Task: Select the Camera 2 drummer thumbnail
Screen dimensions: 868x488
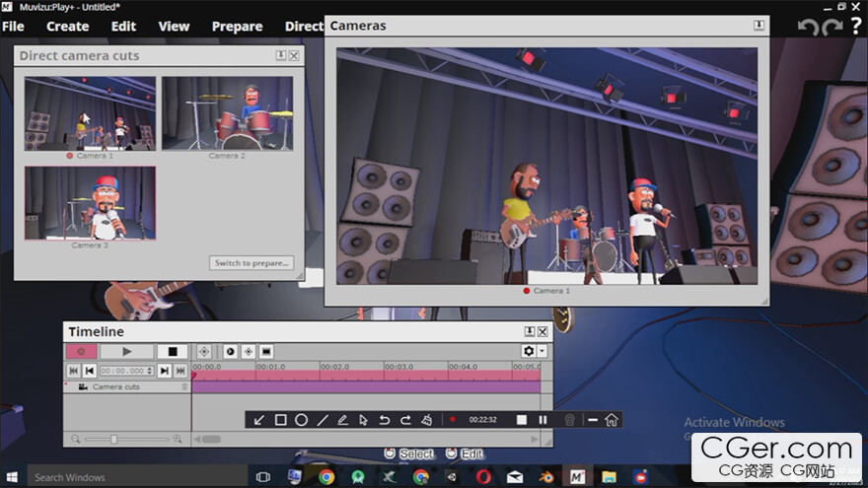Action: click(x=227, y=113)
